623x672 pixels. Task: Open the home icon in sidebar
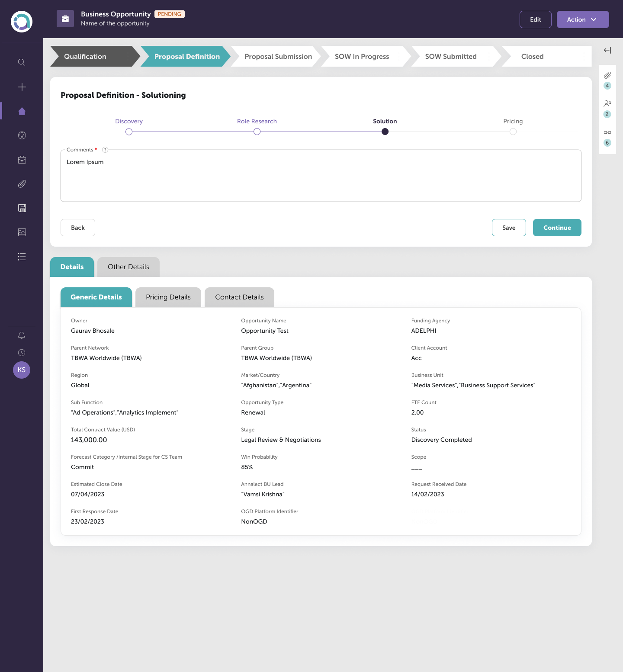[22, 111]
